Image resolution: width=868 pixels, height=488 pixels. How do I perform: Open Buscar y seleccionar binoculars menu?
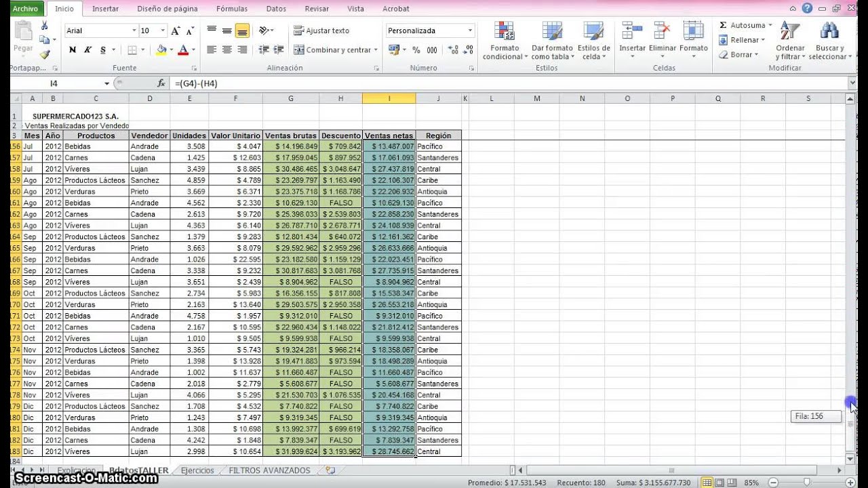(x=829, y=41)
